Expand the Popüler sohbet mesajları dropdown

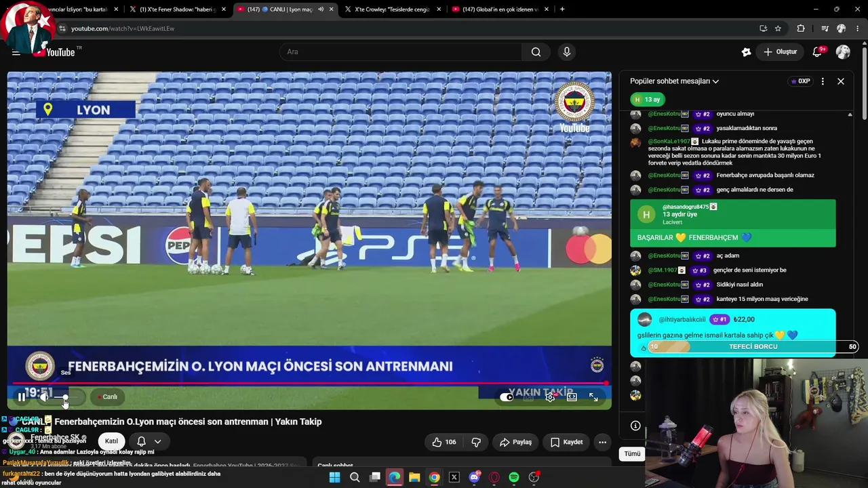[674, 81]
